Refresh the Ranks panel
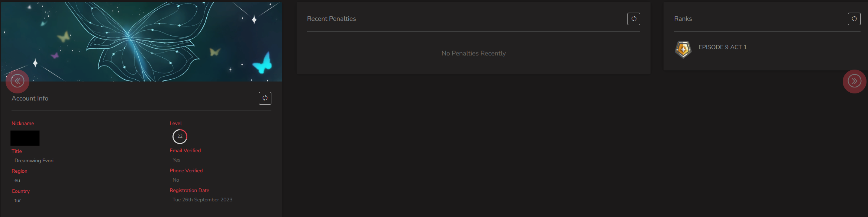 pyautogui.click(x=854, y=19)
